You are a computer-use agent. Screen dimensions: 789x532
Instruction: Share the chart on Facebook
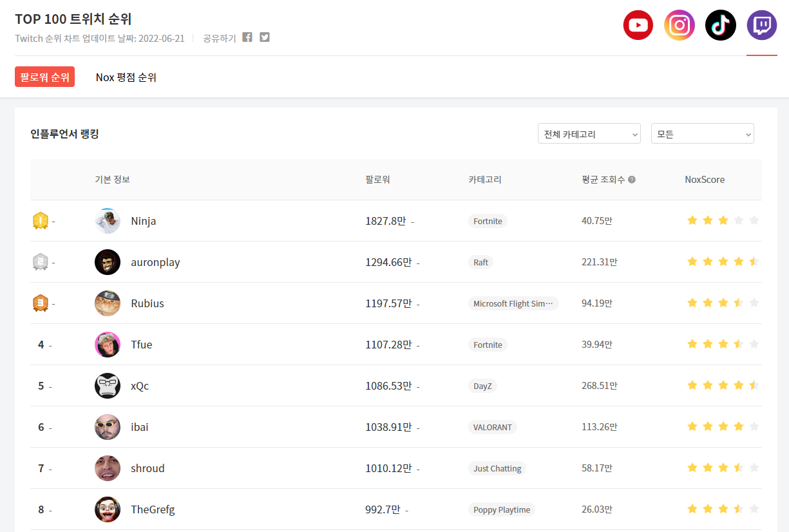(x=247, y=37)
